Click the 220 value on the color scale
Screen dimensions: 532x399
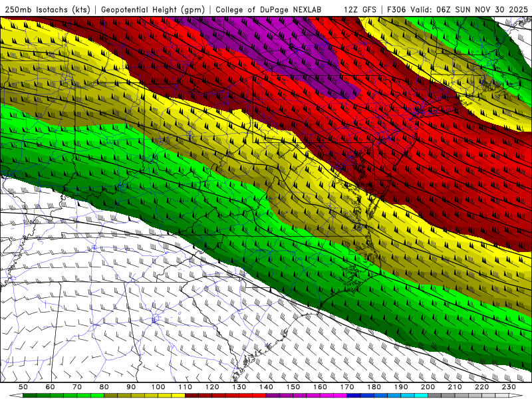tap(481, 387)
